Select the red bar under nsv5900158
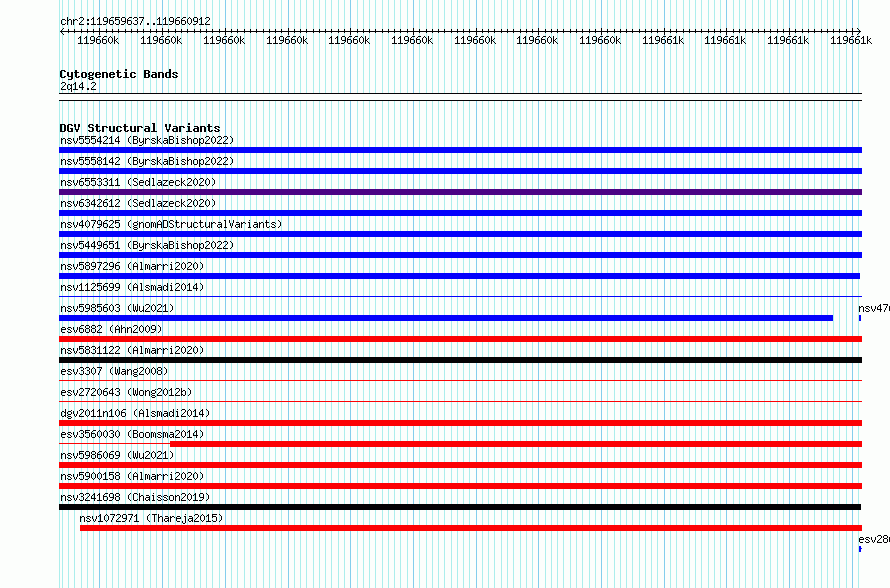The width and height of the screenshot is (890, 588). click(460, 486)
